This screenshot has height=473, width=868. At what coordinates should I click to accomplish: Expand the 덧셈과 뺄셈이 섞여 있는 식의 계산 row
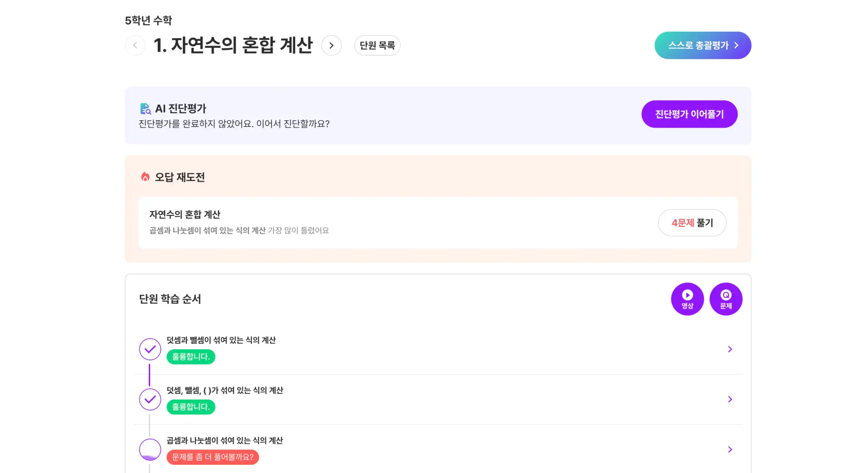coord(730,349)
